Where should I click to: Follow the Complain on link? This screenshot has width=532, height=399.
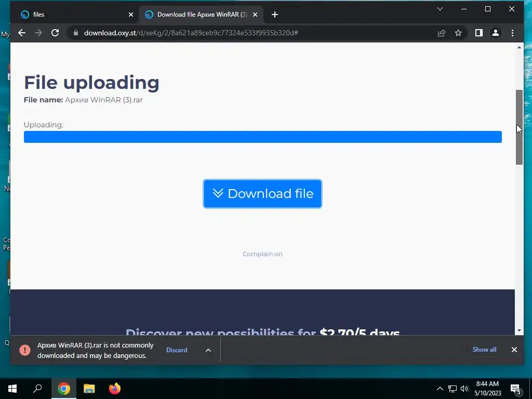pos(262,254)
